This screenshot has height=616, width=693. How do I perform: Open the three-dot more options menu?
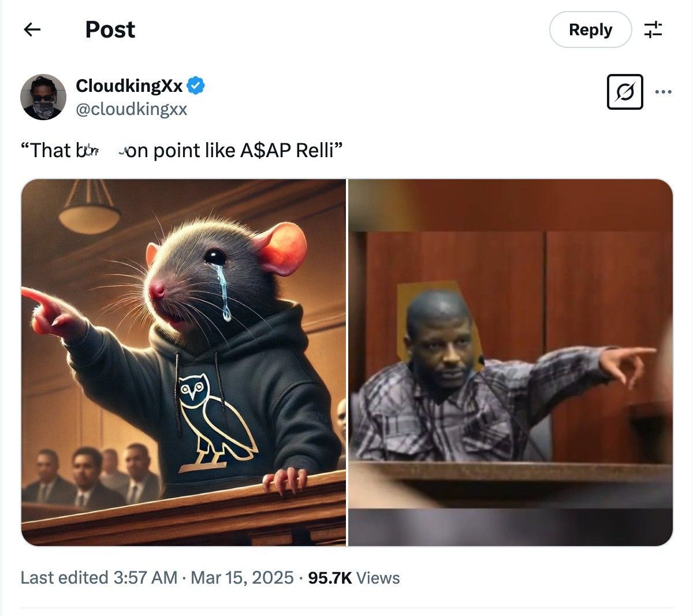[663, 92]
